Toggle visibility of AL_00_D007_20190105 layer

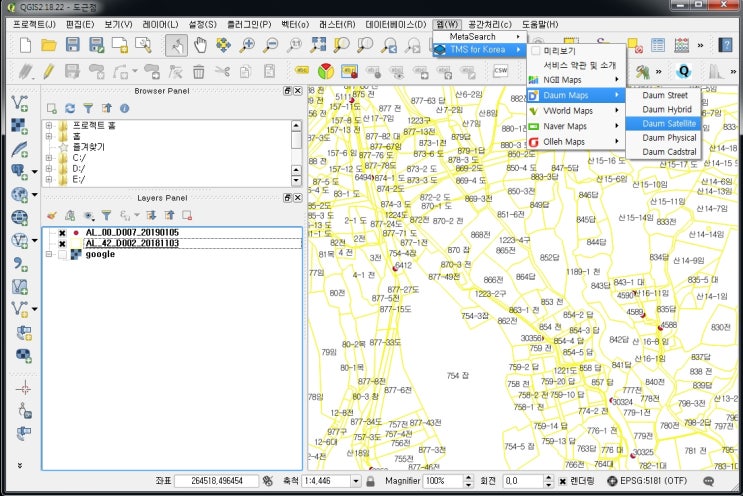click(x=62, y=233)
